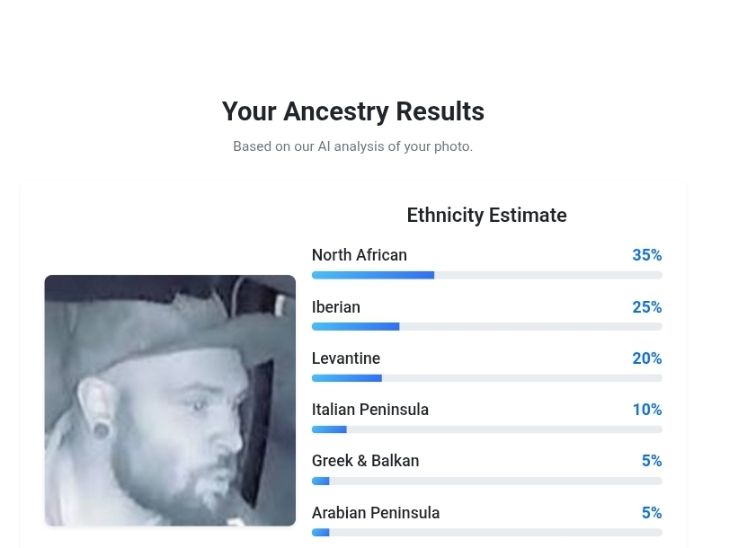
Task: Click the 35% value for North African
Action: tap(647, 255)
